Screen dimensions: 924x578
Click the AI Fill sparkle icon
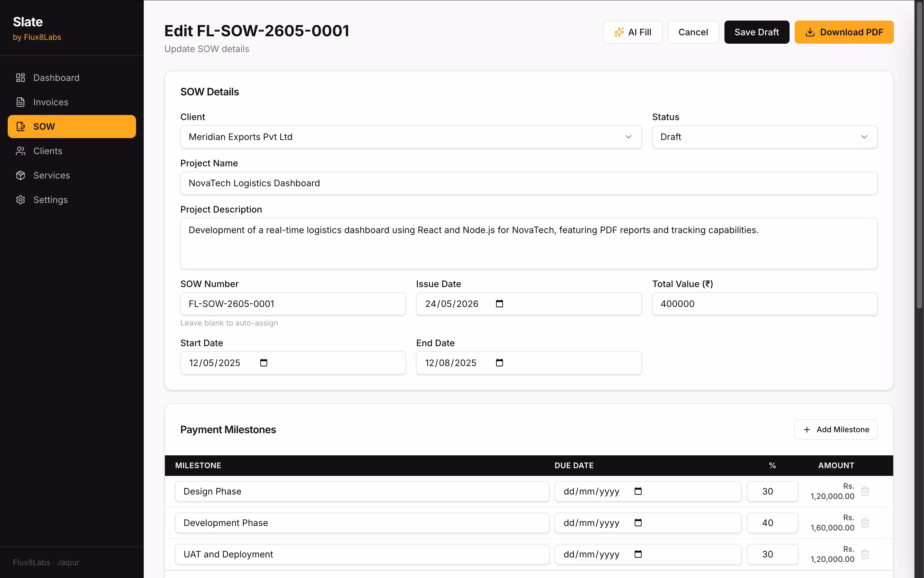coord(619,32)
